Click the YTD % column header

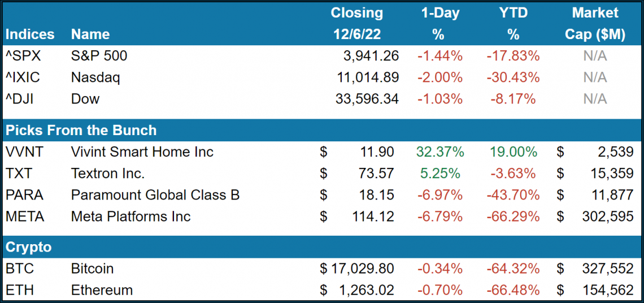click(x=513, y=23)
